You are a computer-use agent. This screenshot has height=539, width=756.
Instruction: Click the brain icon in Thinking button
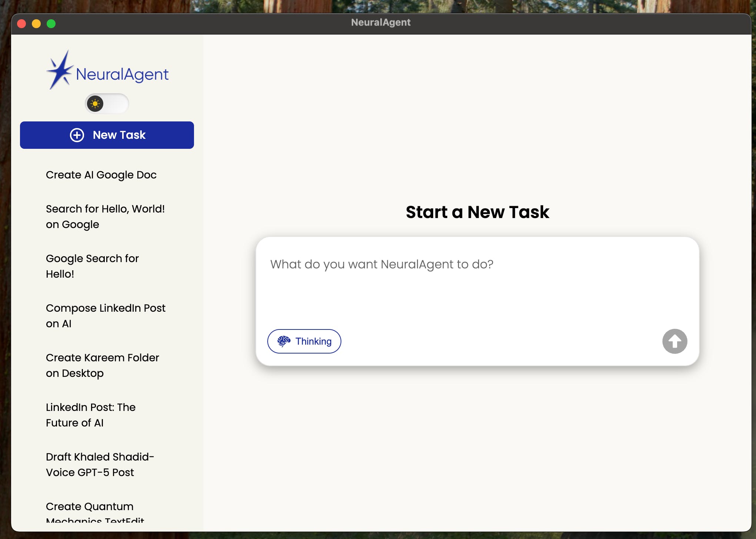pyautogui.click(x=284, y=341)
